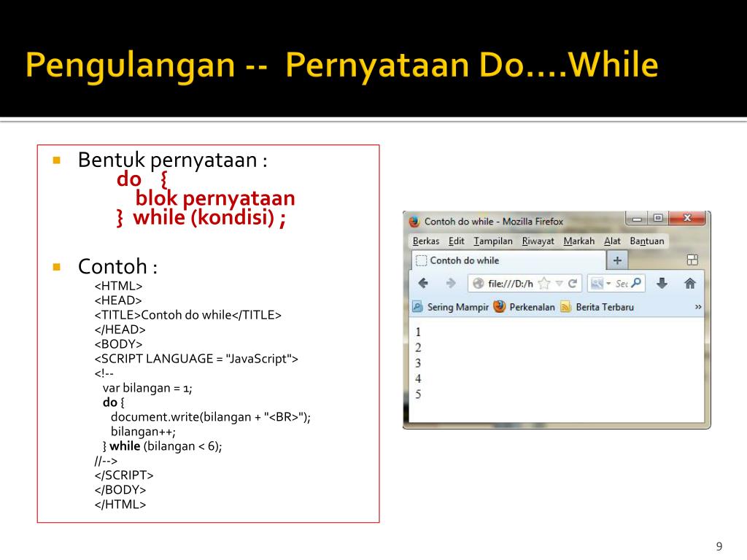Click the 'var bilangan = 1;' line
This screenshot has width=747, height=560.
[x=147, y=388]
